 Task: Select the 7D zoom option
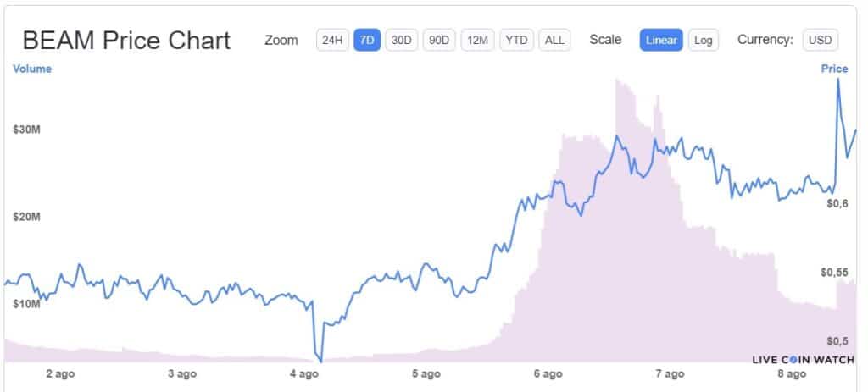(366, 40)
